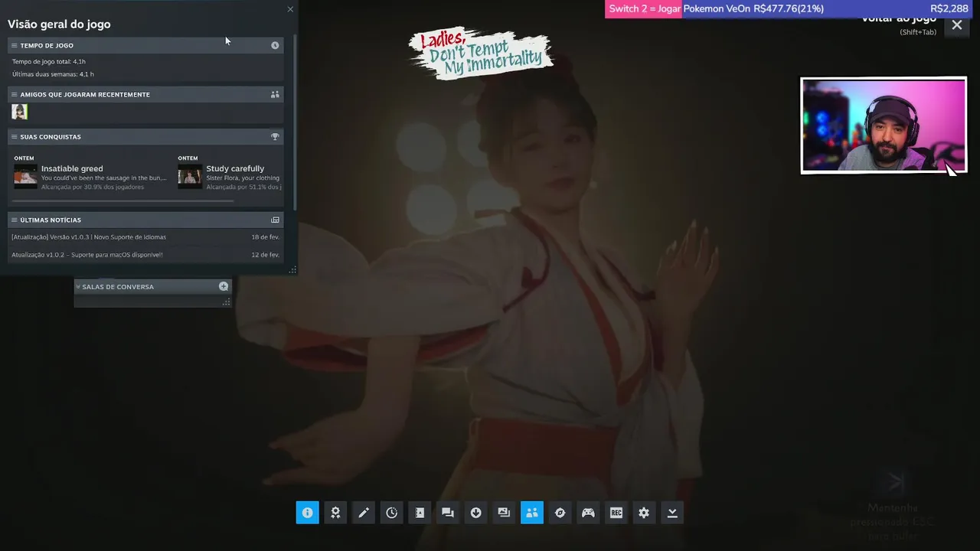Open the guides book icon in toolbar
Screen dimensions: 980x551
(x=420, y=513)
